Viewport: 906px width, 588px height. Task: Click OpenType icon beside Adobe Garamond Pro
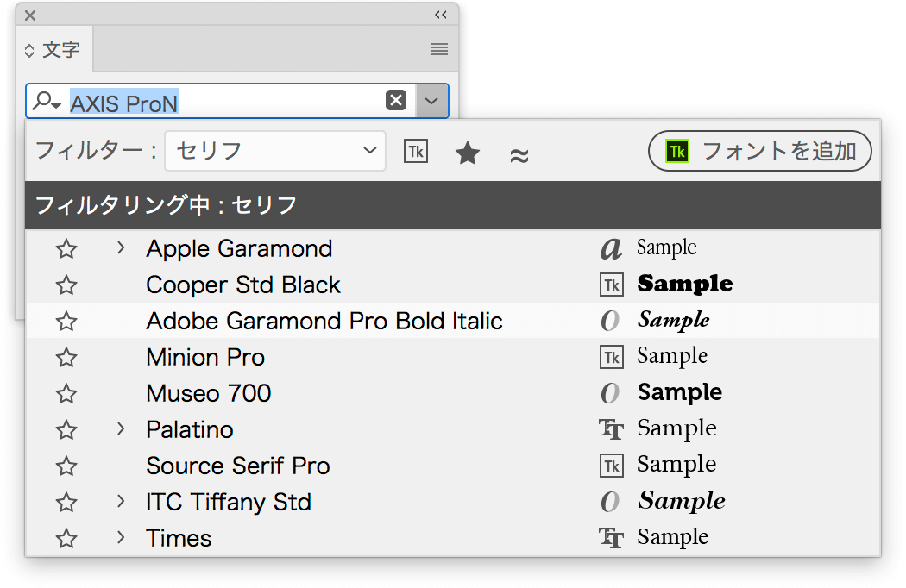pyautogui.click(x=610, y=321)
